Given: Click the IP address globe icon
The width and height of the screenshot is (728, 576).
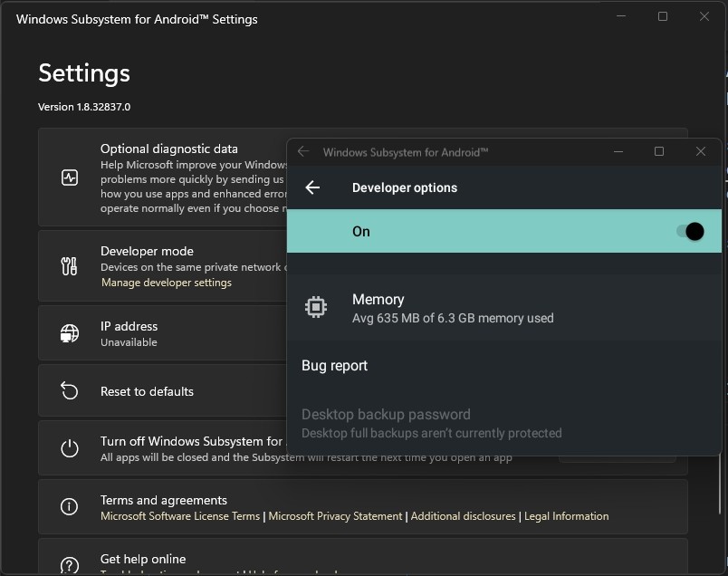Looking at the screenshot, I should (x=70, y=333).
